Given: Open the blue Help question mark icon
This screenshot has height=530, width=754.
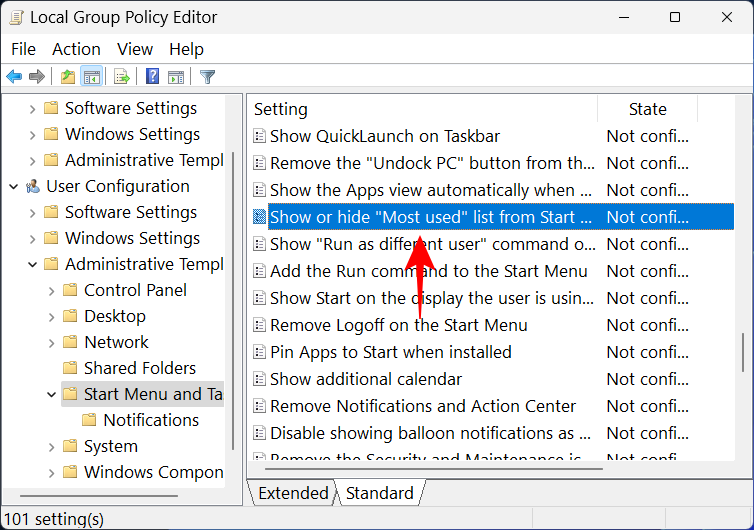Looking at the screenshot, I should (152, 76).
